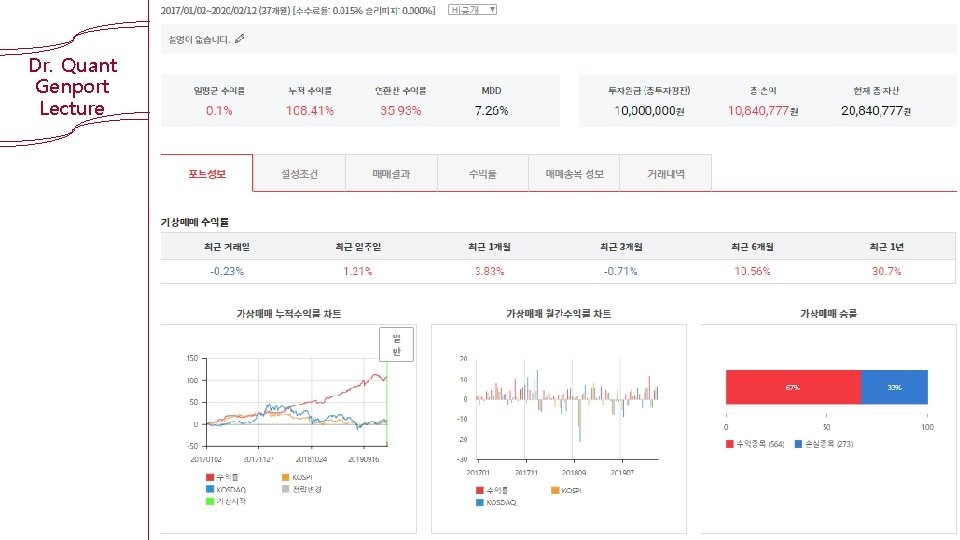Click the 일반 chart mode button

396,345
